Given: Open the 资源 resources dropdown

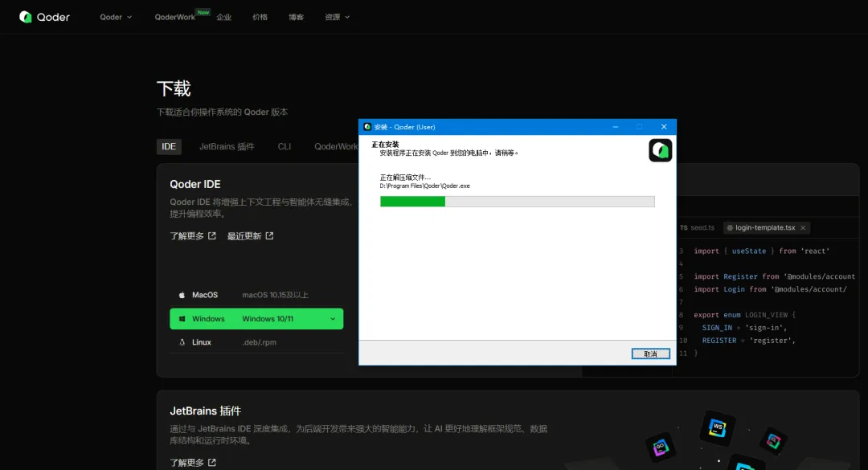Looking at the screenshot, I should (337, 16).
